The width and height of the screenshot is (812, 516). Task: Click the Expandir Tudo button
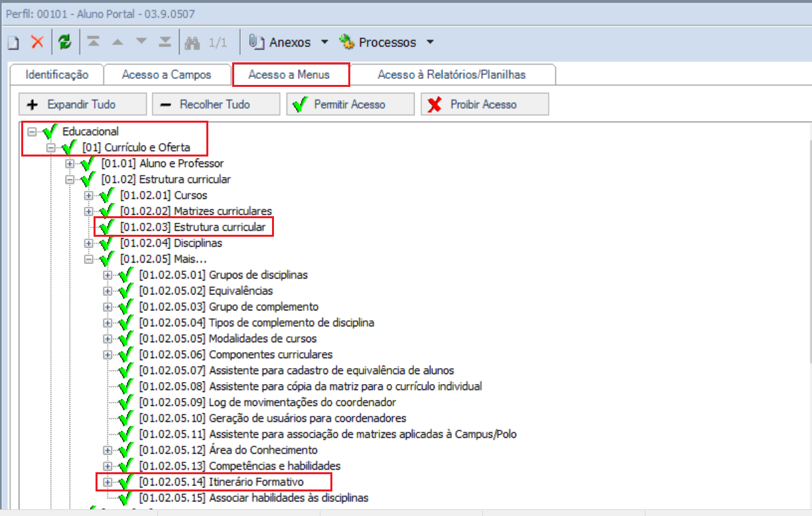coord(82,104)
